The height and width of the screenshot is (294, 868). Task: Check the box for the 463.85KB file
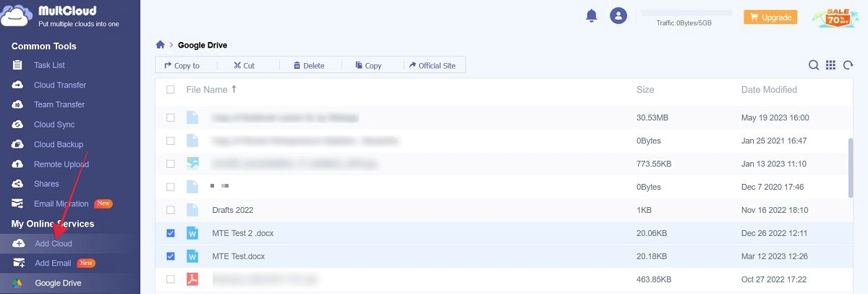[171, 279]
